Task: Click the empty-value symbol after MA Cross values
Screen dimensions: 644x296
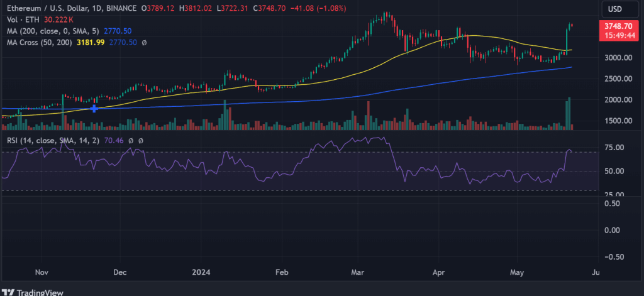Action: 144,42
